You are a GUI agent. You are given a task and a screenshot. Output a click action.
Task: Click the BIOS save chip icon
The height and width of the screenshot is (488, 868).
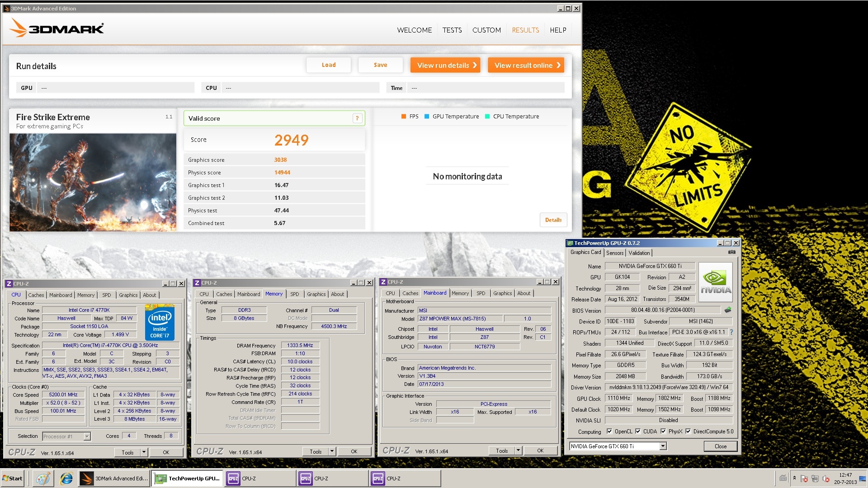728,310
